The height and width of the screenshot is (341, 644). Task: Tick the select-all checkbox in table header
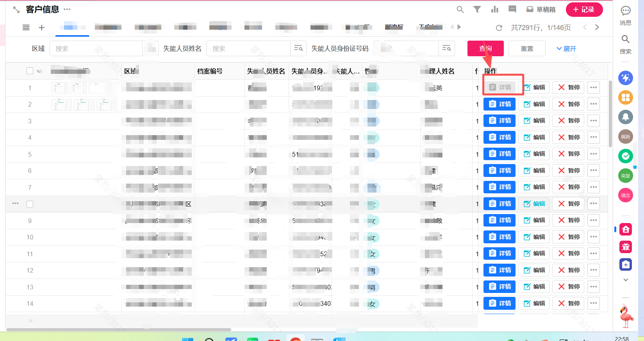click(x=30, y=71)
